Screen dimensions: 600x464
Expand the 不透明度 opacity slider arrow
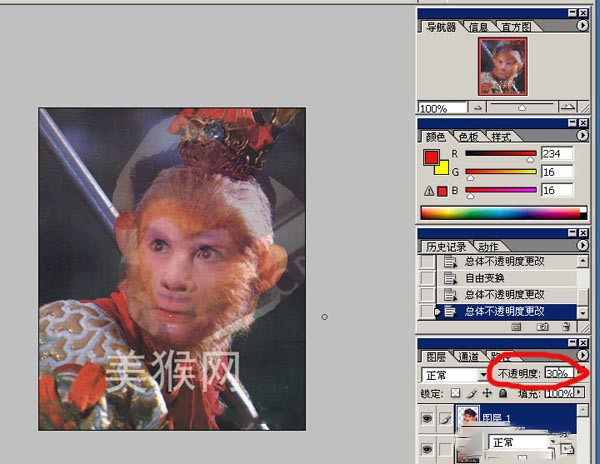580,373
